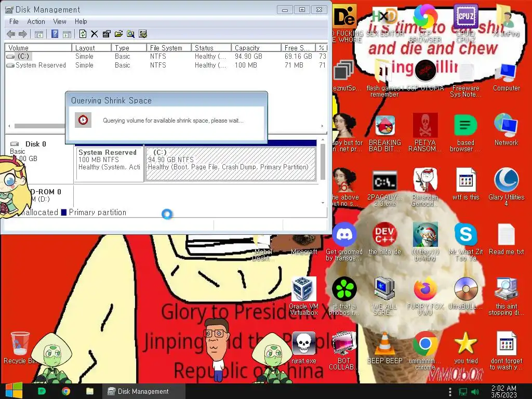Image resolution: width=532 pixels, height=399 pixels.
Task: Open the File menu
Action: (14, 21)
